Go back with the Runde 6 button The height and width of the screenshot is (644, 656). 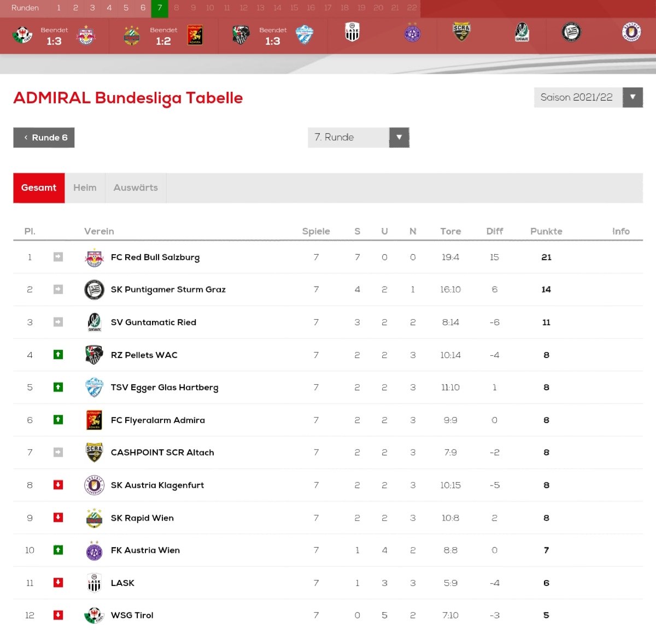point(44,138)
